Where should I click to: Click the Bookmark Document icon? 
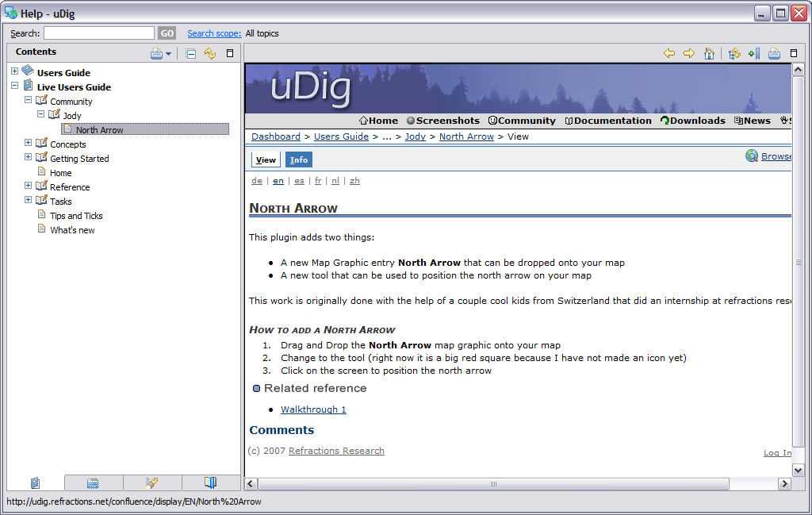754,53
